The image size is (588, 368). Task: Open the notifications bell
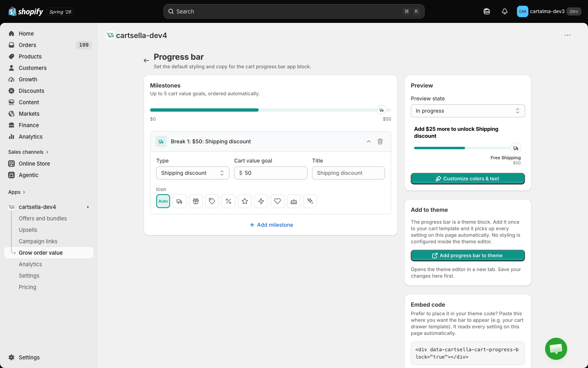505,11
